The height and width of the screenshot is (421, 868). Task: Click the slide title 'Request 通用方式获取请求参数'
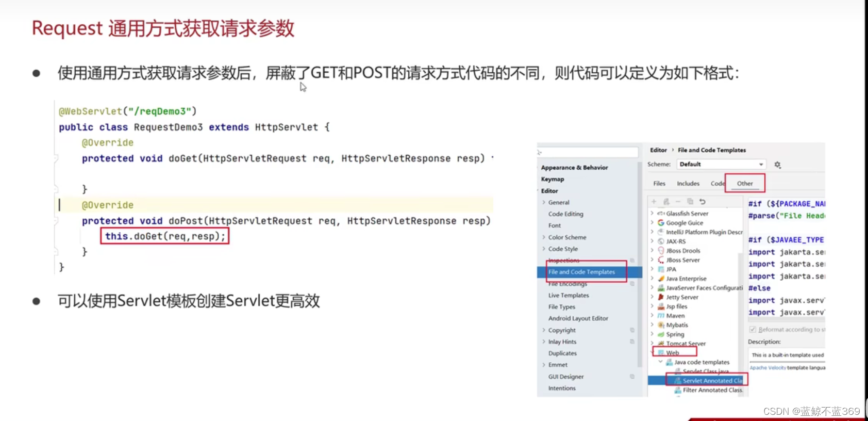(163, 28)
